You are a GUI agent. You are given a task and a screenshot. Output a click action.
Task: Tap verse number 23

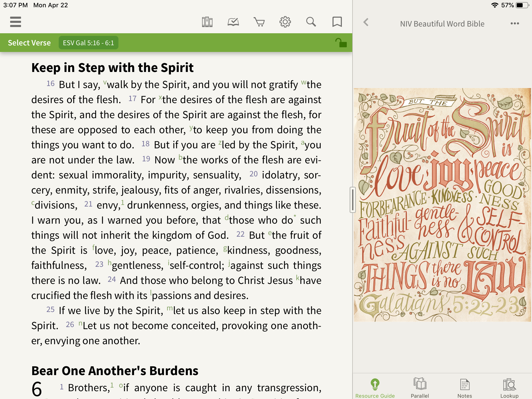pyautogui.click(x=99, y=264)
